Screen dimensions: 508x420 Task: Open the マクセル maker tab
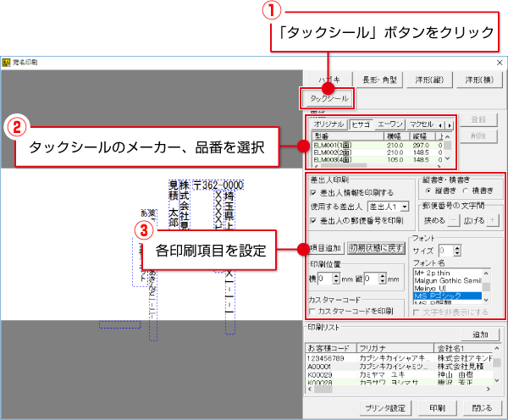tap(421, 124)
